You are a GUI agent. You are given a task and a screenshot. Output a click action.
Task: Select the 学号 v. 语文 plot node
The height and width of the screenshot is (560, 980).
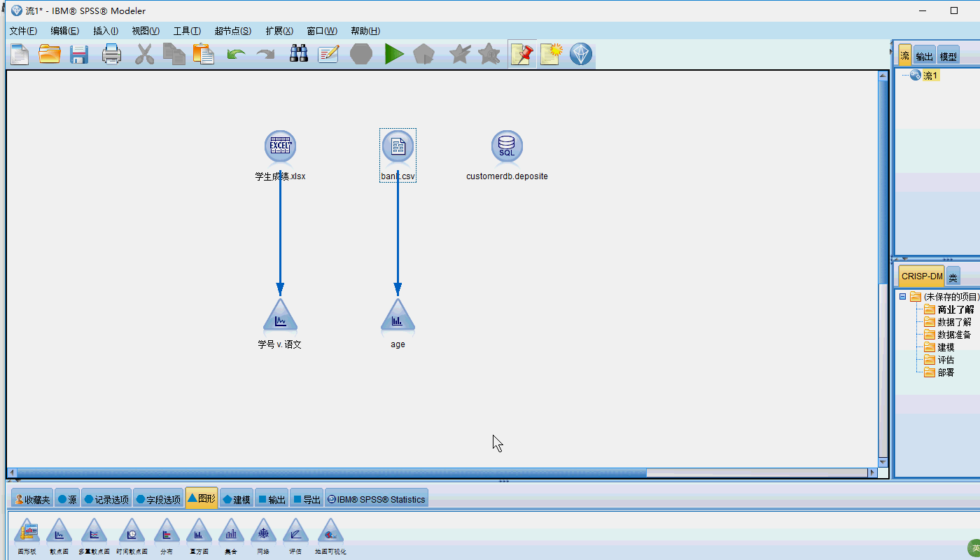click(x=280, y=316)
